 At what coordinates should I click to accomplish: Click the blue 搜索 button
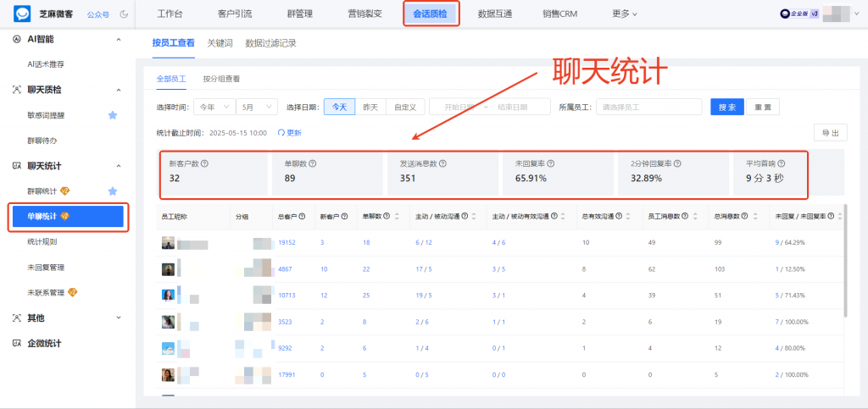click(726, 107)
